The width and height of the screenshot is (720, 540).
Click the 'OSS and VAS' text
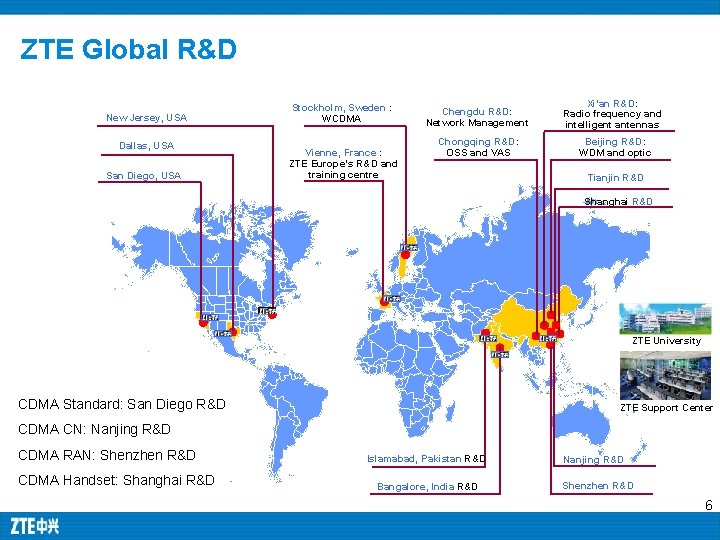(478, 152)
